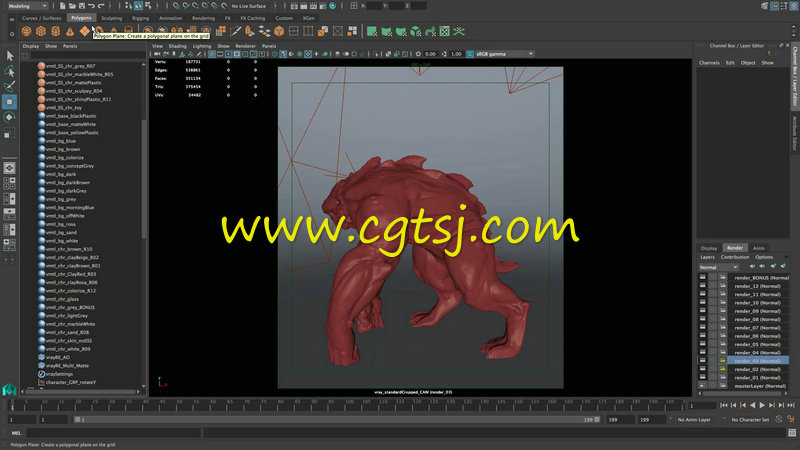The height and width of the screenshot is (450, 800).
Task: Select the vmtl_chr_glass material
Action: [62, 299]
